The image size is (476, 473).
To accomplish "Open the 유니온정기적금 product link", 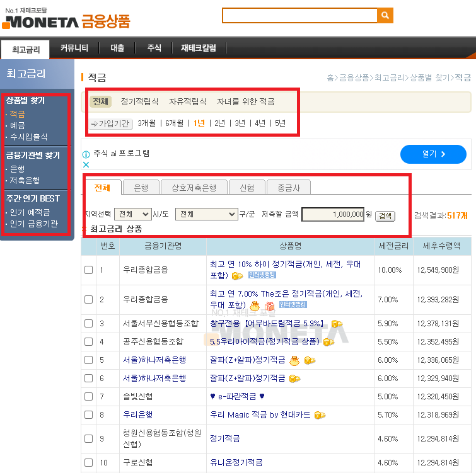I will (x=236, y=463).
